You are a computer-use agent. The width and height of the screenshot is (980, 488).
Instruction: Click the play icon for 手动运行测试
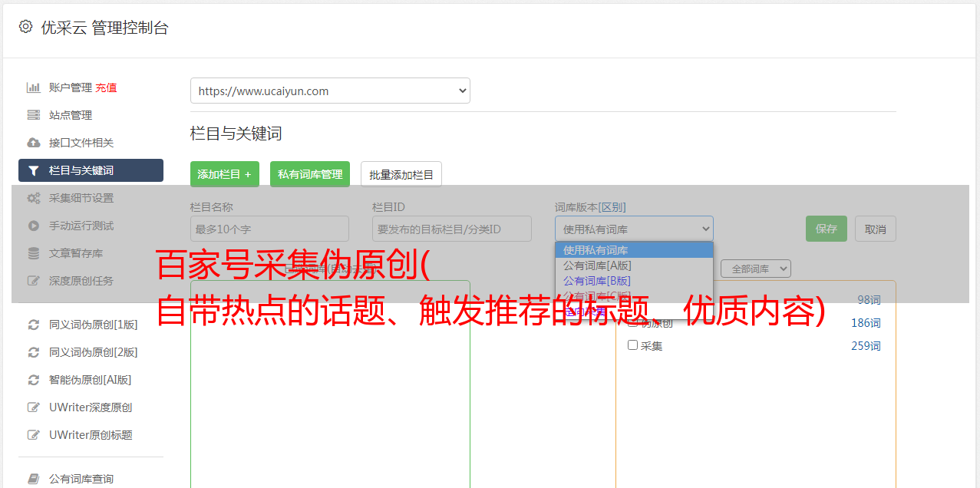coord(33,226)
